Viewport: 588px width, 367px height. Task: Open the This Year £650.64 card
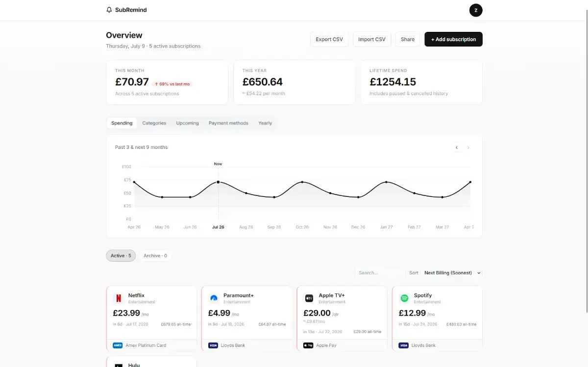pyautogui.click(x=294, y=82)
